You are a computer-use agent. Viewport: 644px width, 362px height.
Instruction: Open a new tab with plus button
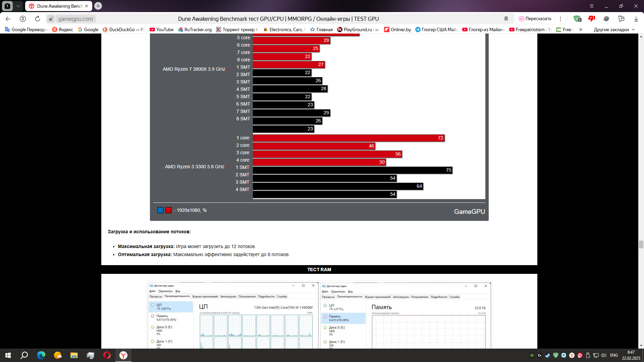click(98, 6)
